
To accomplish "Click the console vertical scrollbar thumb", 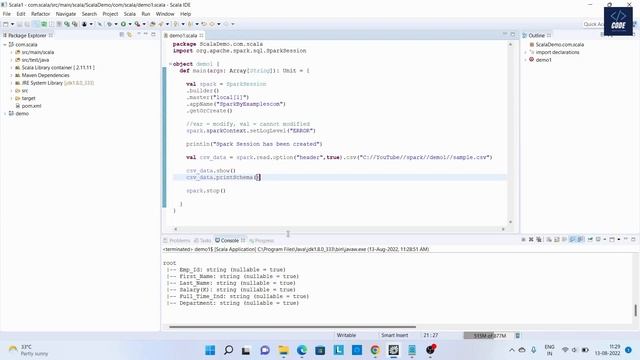I will coord(635,310).
